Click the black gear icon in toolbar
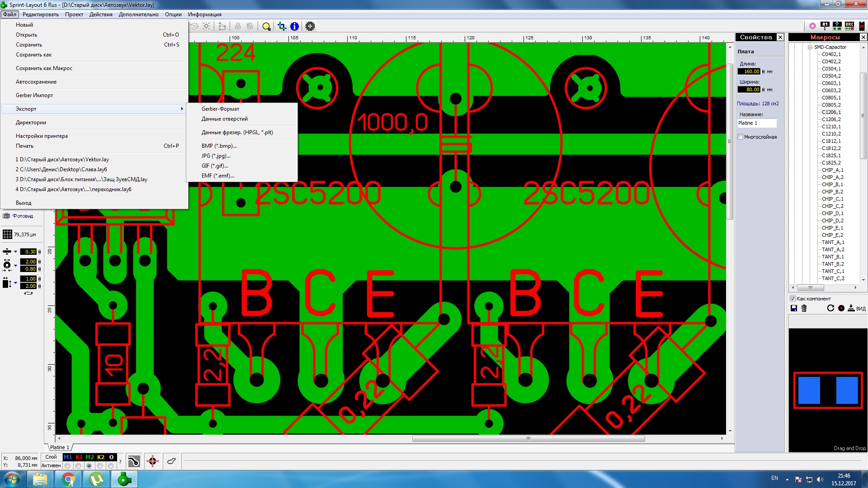The image size is (868, 488). [x=310, y=26]
